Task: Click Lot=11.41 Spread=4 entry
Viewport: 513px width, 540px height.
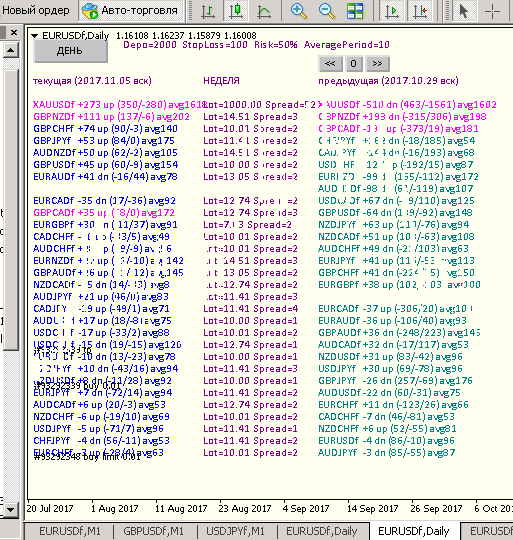Action: [x=251, y=309]
